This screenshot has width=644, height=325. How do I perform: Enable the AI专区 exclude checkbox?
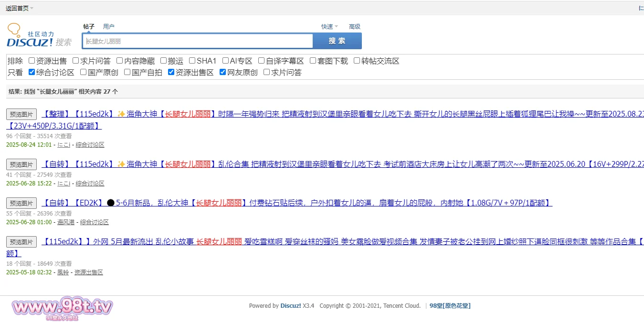point(226,61)
